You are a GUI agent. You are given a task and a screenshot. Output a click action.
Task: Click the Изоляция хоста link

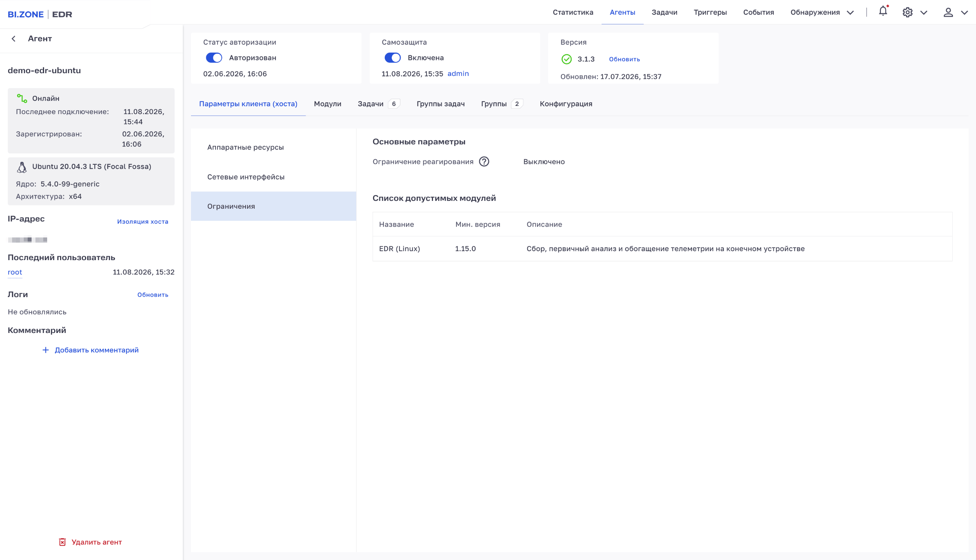[143, 222]
